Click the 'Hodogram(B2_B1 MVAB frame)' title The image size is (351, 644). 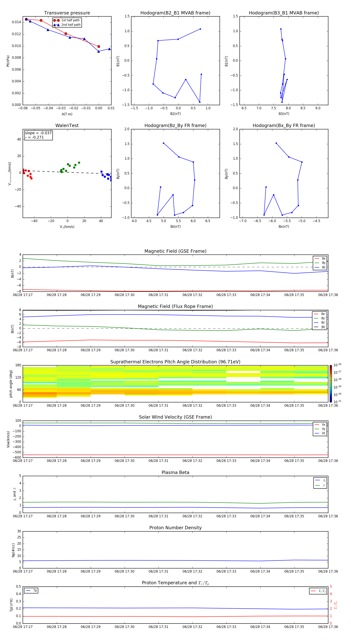175,13
